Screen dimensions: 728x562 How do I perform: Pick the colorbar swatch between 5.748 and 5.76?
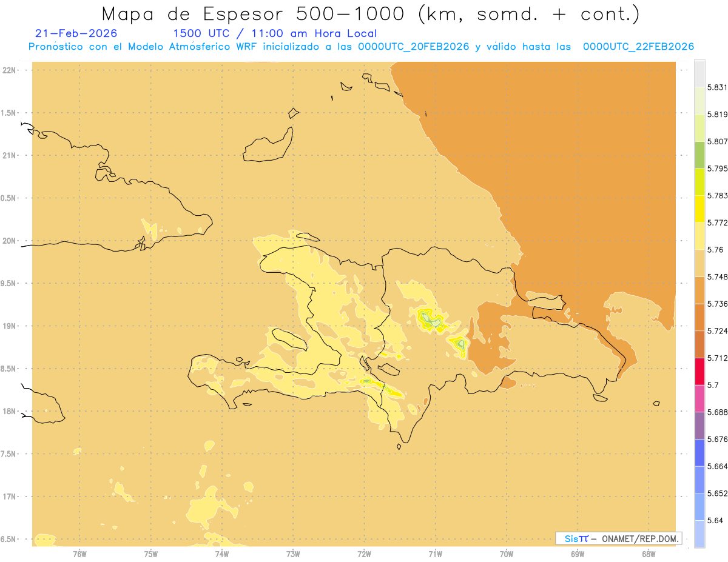point(699,263)
